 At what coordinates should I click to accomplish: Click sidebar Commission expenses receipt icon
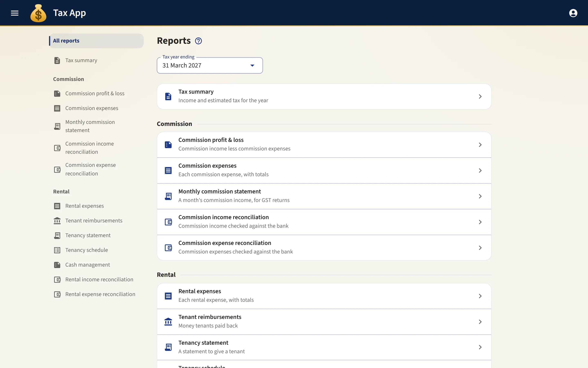pos(57,108)
